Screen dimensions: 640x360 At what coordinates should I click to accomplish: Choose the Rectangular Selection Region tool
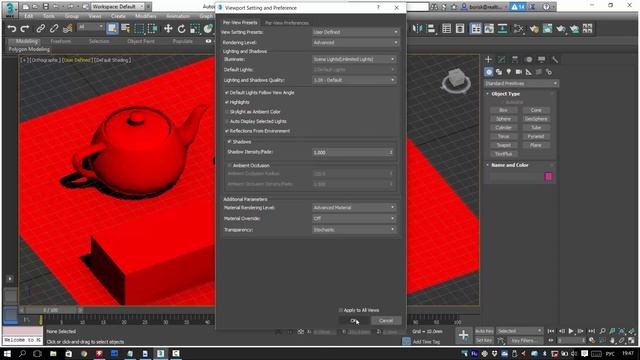[x=140, y=29]
